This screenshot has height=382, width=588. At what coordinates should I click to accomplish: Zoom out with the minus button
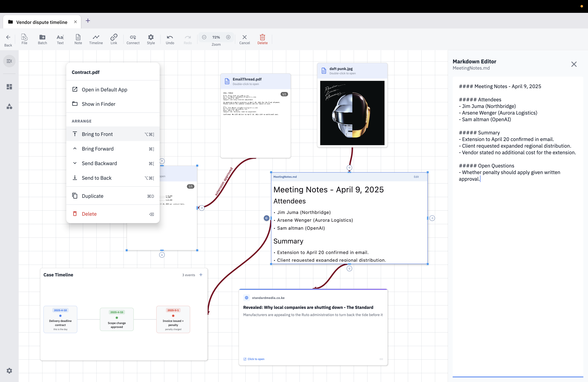204,37
